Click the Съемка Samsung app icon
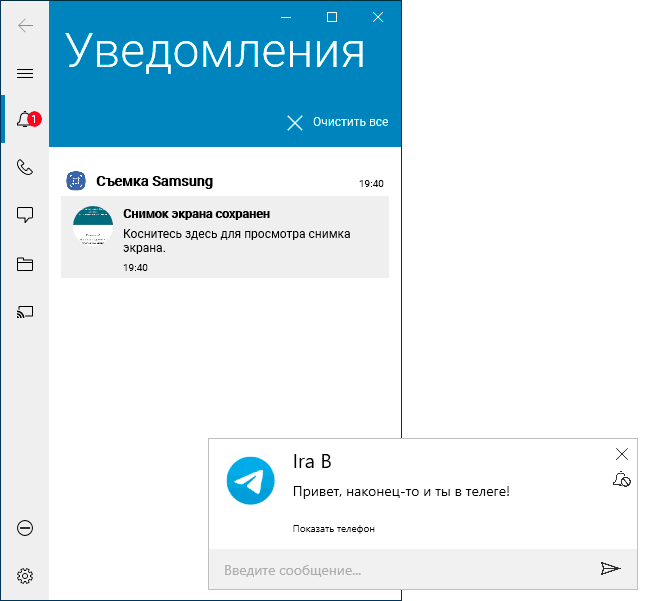 (x=76, y=181)
